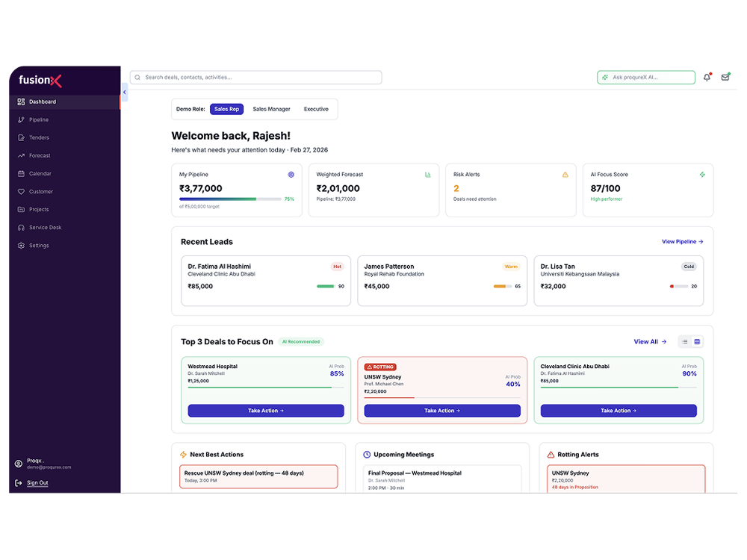The width and height of the screenshot is (747, 560).
Task: Click the Warm tag on James Patterson's lead
Action: (511, 267)
